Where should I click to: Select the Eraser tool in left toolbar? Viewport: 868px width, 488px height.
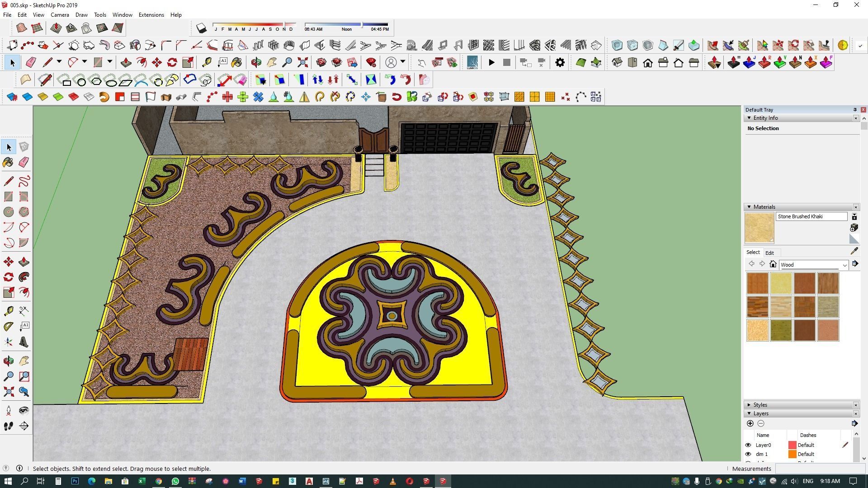24,162
